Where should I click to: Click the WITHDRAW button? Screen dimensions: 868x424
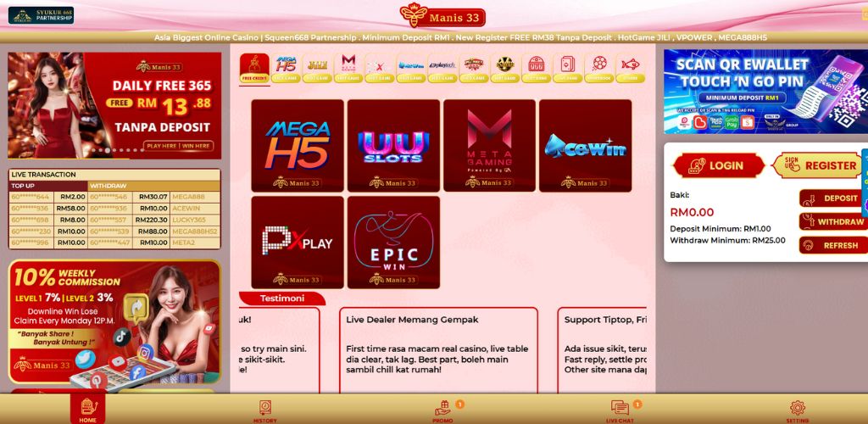pyautogui.click(x=832, y=221)
